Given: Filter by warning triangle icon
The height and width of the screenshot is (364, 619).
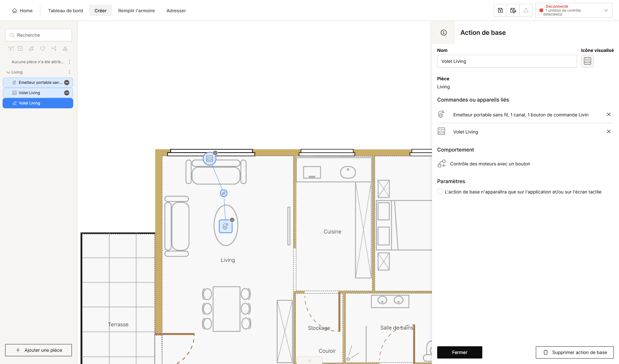Looking at the screenshot, I should [65, 48].
